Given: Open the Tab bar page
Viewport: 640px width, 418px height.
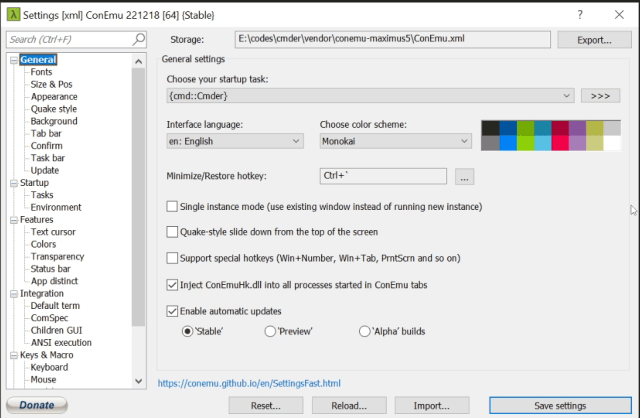Looking at the screenshot, I should [46, 133].
